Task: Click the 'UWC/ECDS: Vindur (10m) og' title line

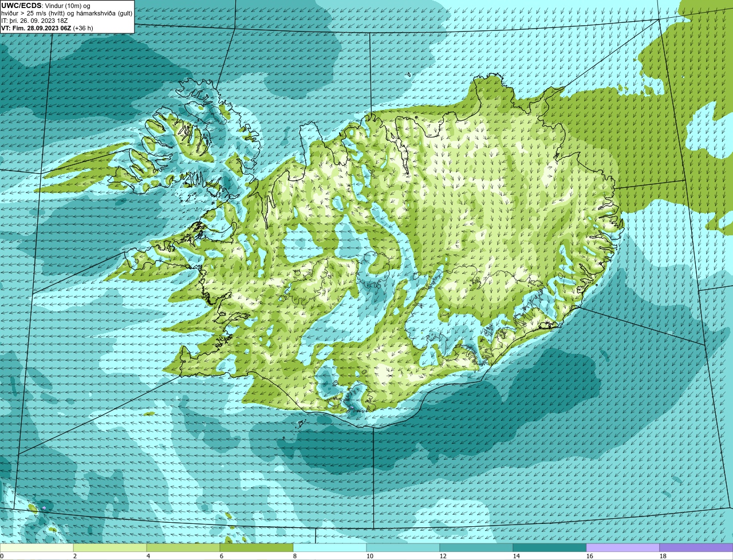Action: (x=46, y=6)
